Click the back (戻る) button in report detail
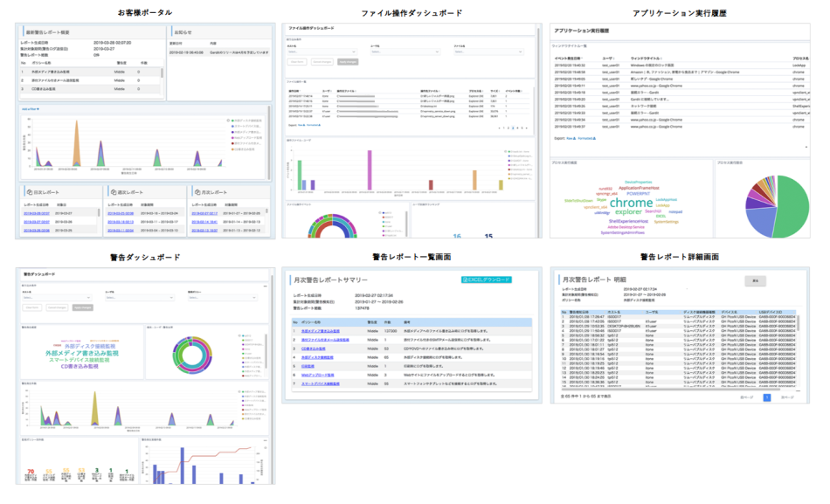830x504 pixels. point(755,280)
